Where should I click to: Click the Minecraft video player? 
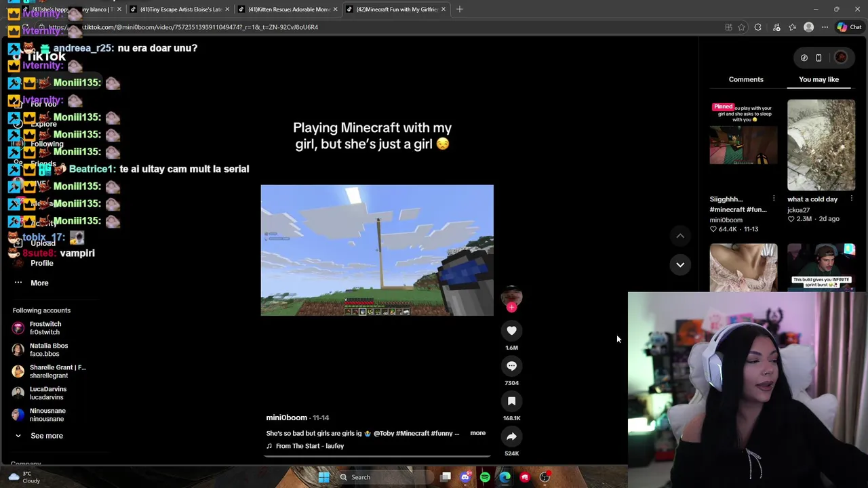[377, 250]
